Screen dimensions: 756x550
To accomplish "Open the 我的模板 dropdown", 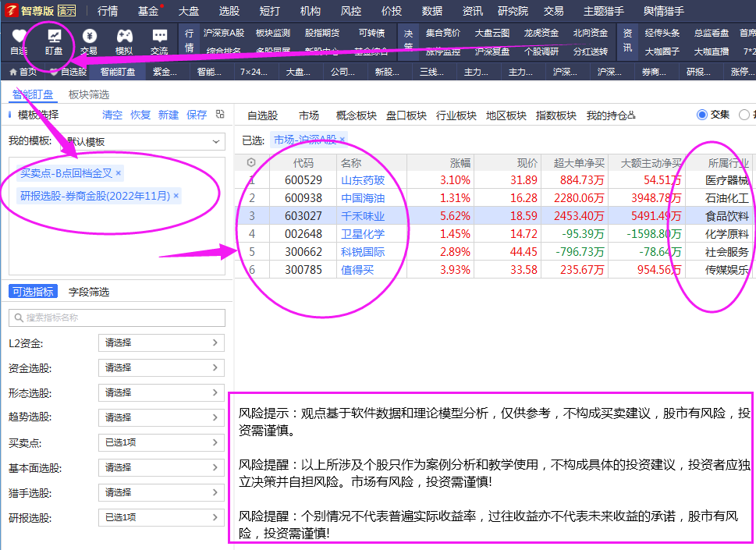I will 144,142.
